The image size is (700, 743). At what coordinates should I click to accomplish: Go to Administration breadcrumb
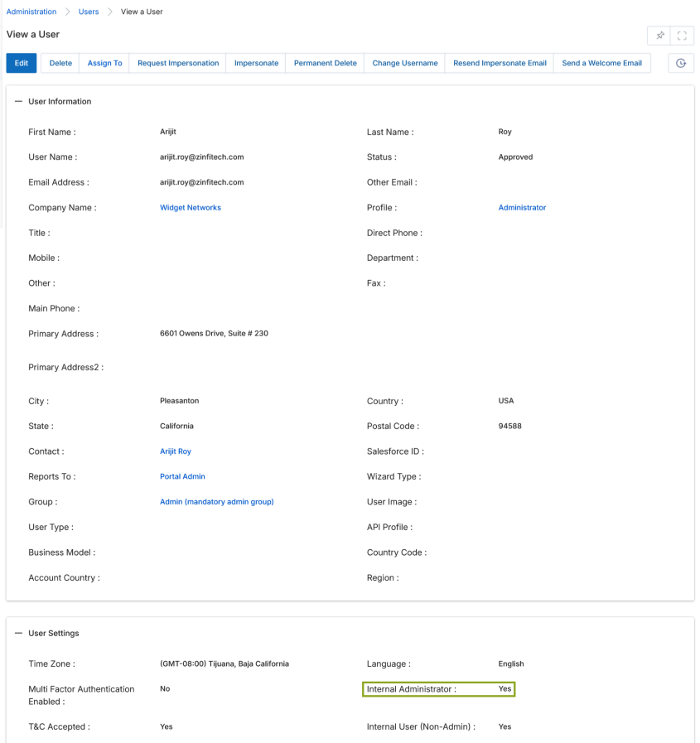pos(31,12)
